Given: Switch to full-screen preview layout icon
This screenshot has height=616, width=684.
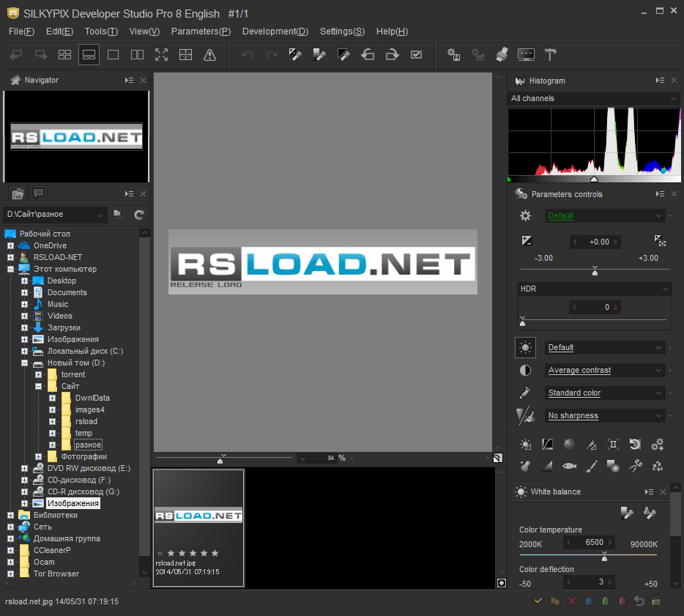Looking at the screenshot, I should tap(161, 54).
